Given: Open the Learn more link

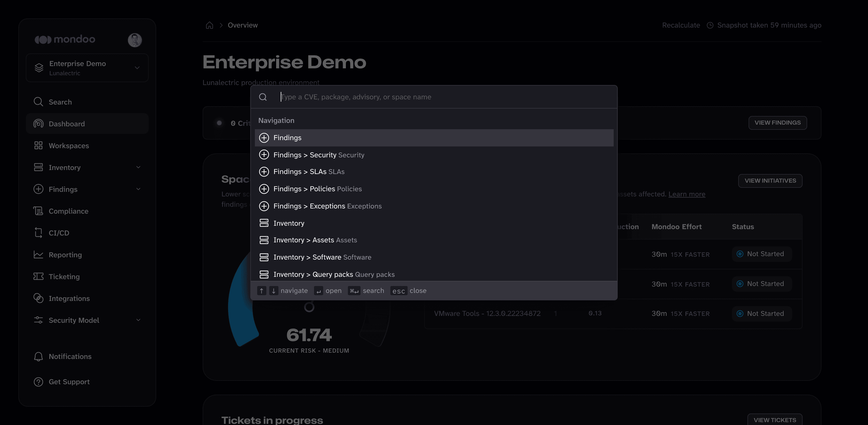Looking at the screenshot, I should [x=687, y=194].
